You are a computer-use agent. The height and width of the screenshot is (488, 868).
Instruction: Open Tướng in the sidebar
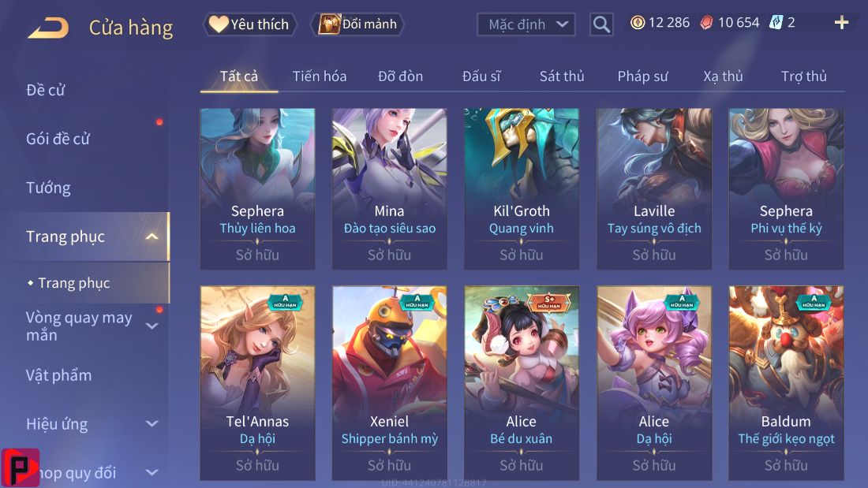(48, 188)
